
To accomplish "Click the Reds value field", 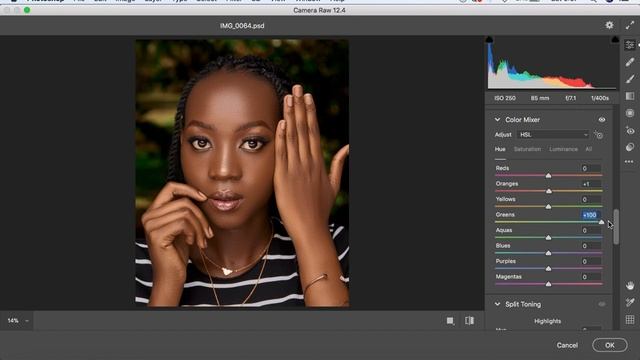I will coord(591,168).
